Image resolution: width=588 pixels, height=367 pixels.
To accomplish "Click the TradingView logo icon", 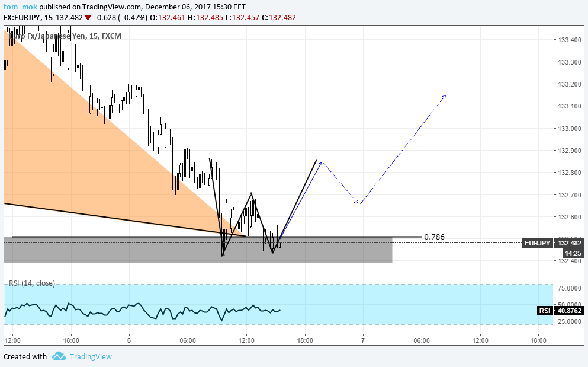I will (59, 356).
